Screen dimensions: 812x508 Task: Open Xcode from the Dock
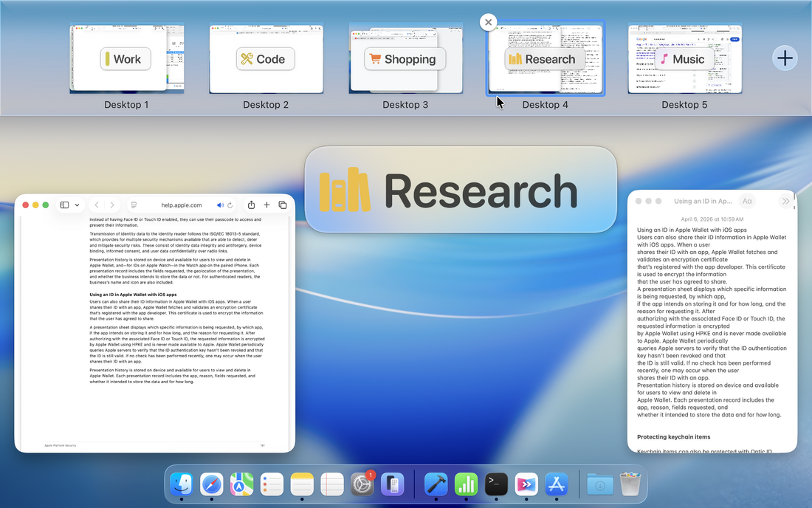(436, 484)
